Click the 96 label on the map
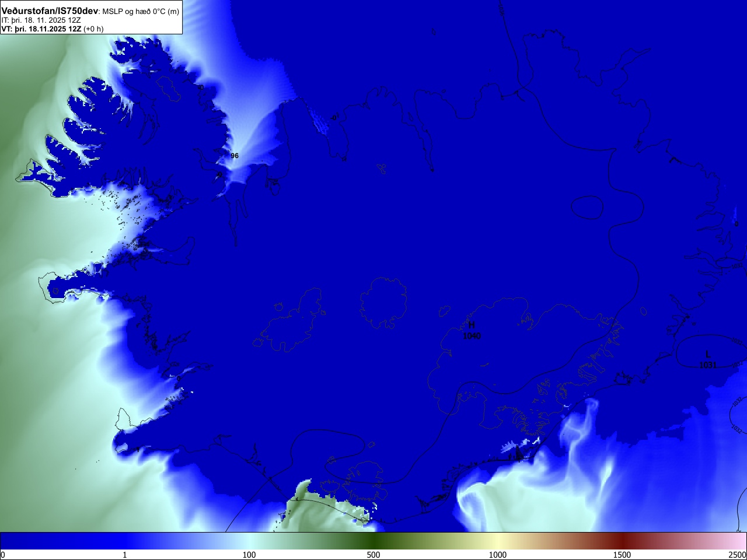The width and height of the screenshot is (747, 560). tap(235, 156)
